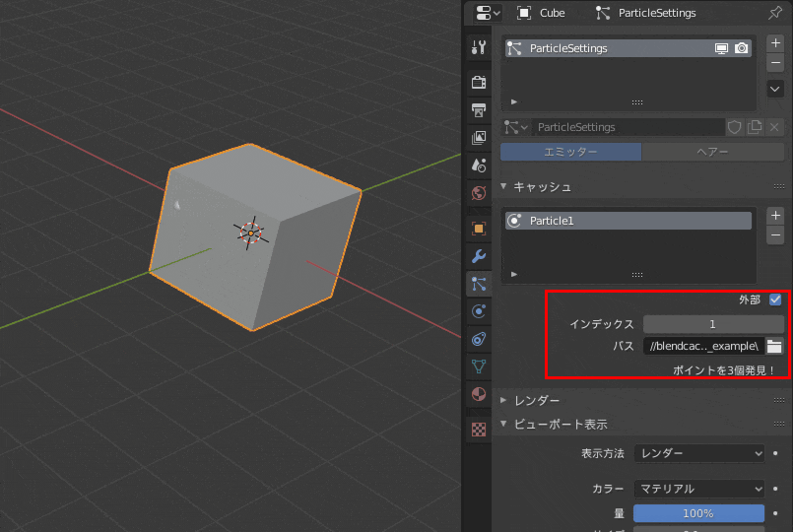Image resolution: width=793 pixels, height=532 pixels.
Task: Open the World properties tab
Action: point(479,193)
